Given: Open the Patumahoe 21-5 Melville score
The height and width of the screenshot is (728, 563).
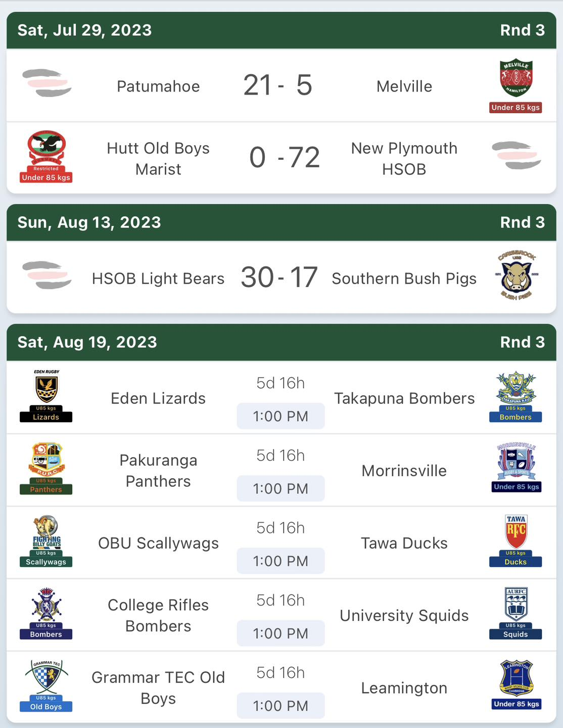Looking at the screenshot, I should (277, 85).
